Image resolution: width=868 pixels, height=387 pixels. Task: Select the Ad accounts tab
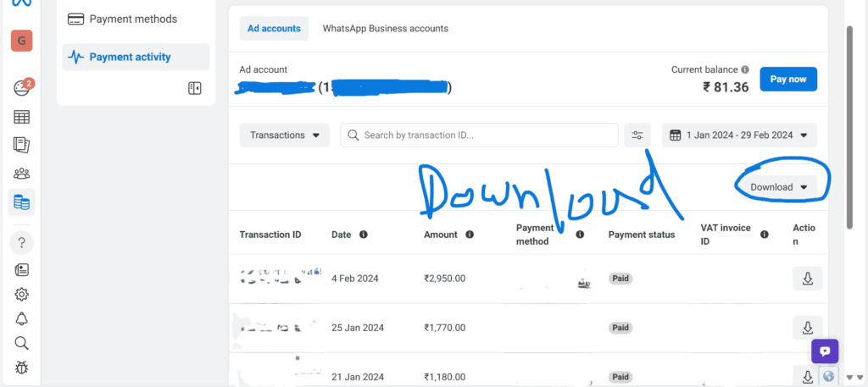[x=274, y=29]
